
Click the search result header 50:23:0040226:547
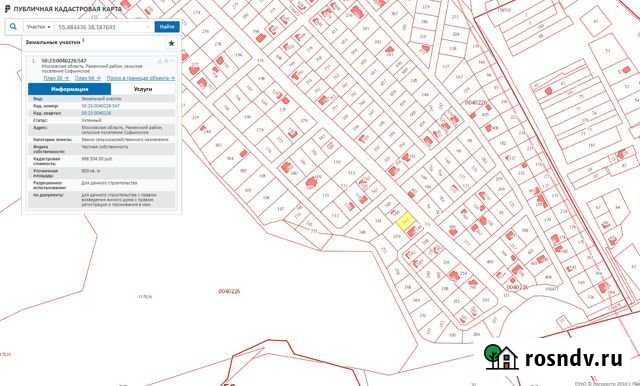click(64, 61)
